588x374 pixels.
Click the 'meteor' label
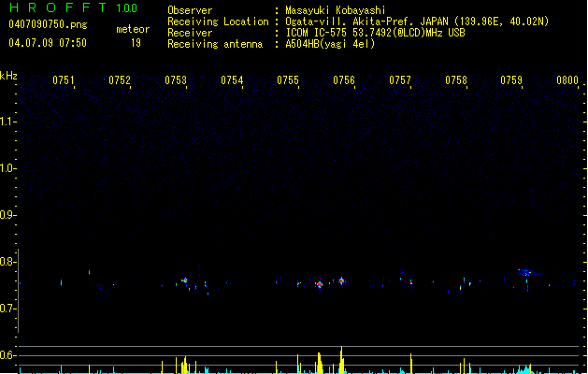click(133, 29)
